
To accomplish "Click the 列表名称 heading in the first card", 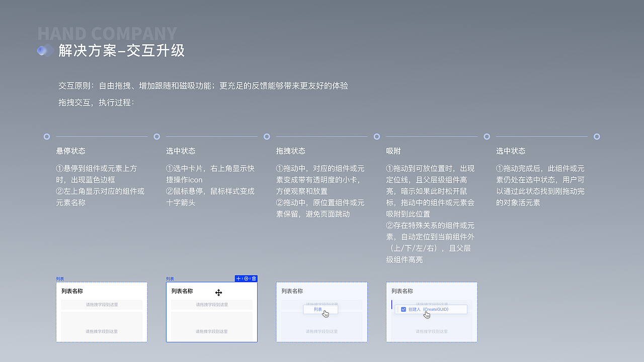I will click(72, 291).
